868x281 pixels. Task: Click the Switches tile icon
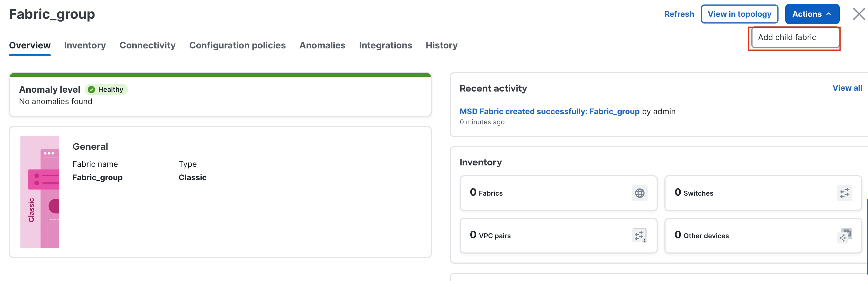tap(844, 193)
